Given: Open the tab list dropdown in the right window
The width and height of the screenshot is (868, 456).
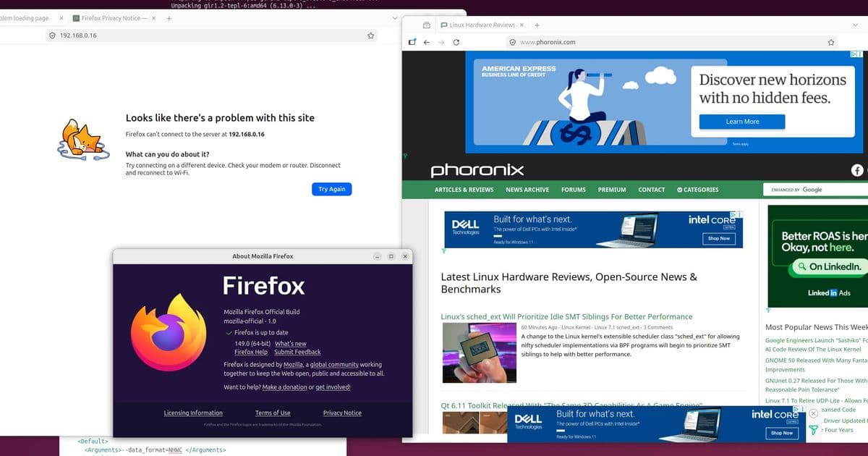Looking at the screenshot, I should click(x=856, y=24).
